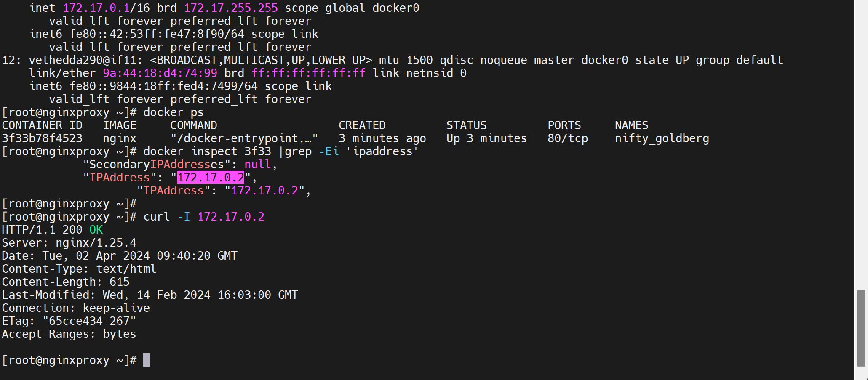Screen dimensions: 868x380
Task: Click the highlighted 172.17.0.2 IP address
Action: click(210, 178)
